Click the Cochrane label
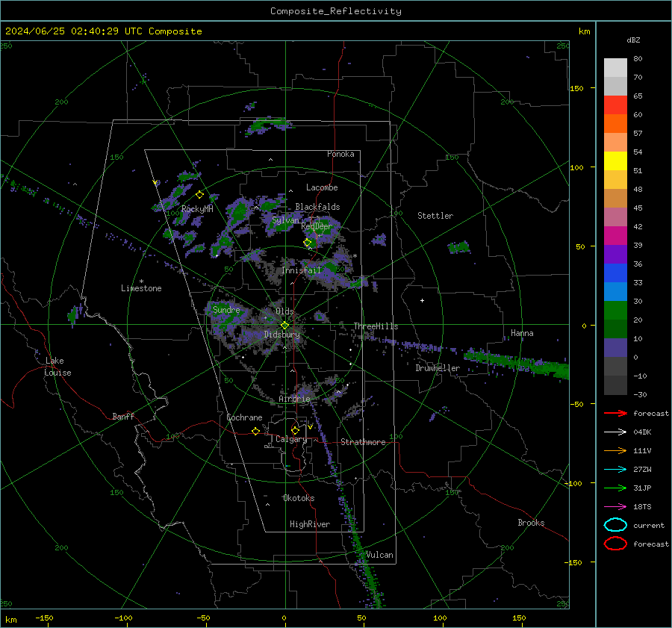Viewport: 672px width, 628px height. 244,417
